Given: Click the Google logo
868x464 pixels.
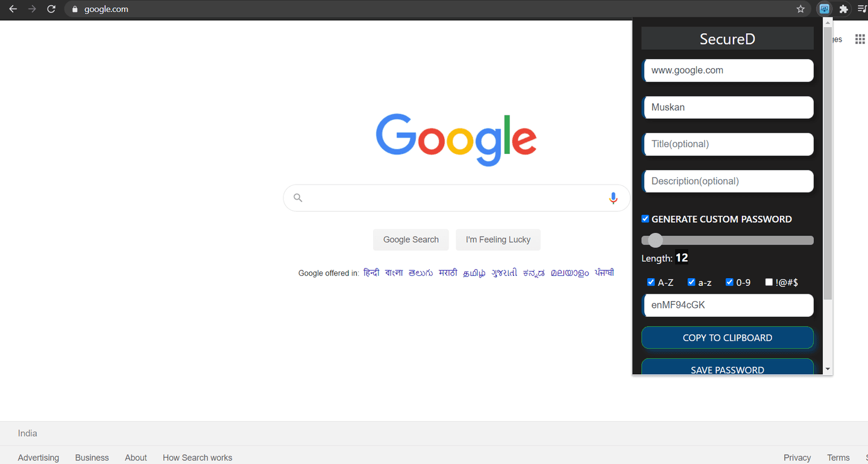Looking at the screenshot, I should coord(456,139).
